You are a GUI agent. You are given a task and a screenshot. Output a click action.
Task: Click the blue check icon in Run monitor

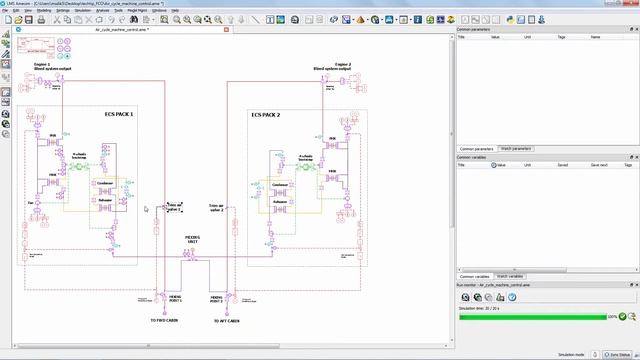[512, 297]
